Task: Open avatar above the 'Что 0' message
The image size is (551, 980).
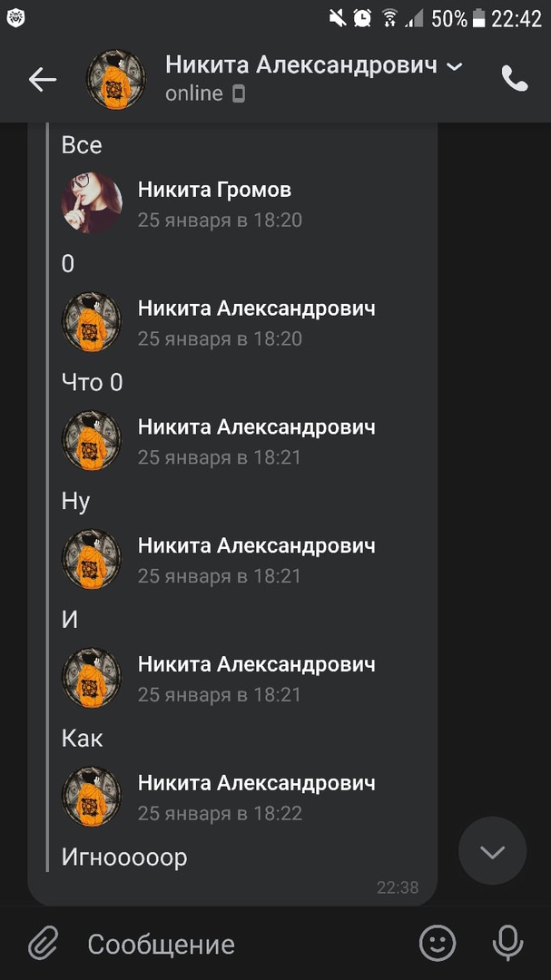Action: [92, 322]
